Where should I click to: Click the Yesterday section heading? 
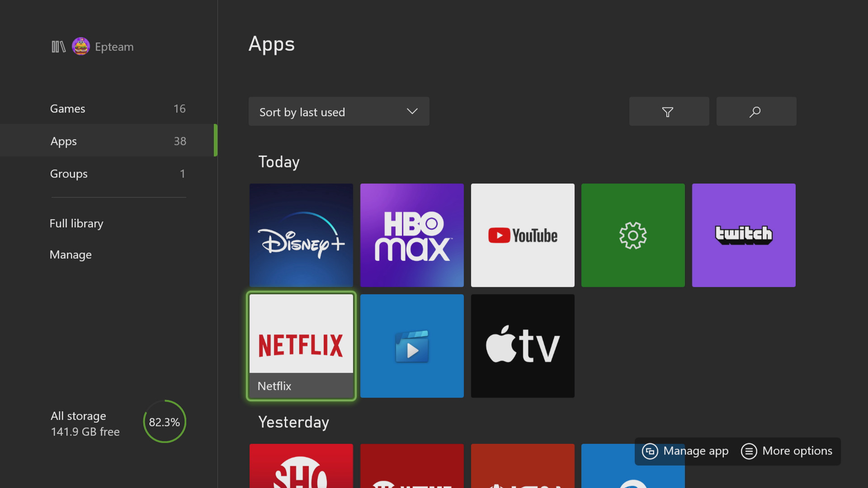[x=294, y=422]
